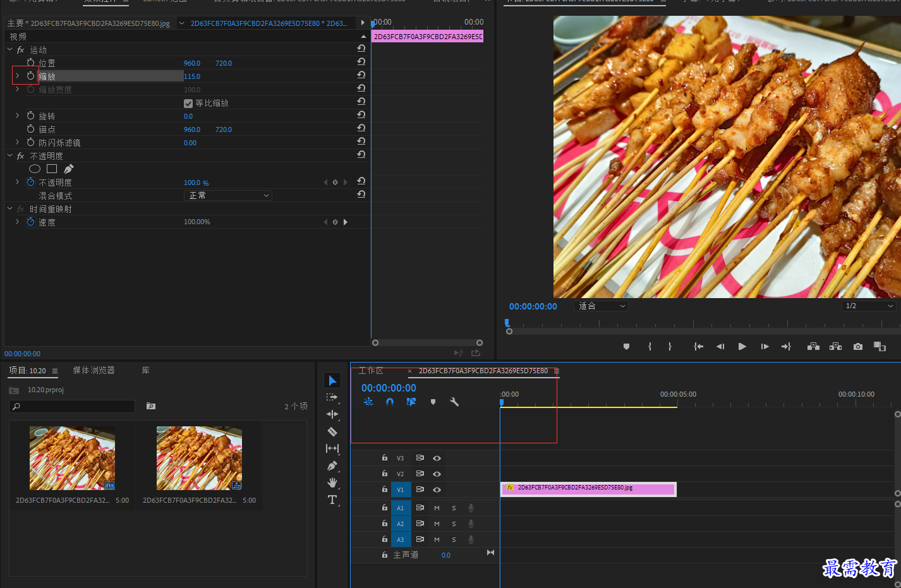Click Mark In button

pos(650,346)
